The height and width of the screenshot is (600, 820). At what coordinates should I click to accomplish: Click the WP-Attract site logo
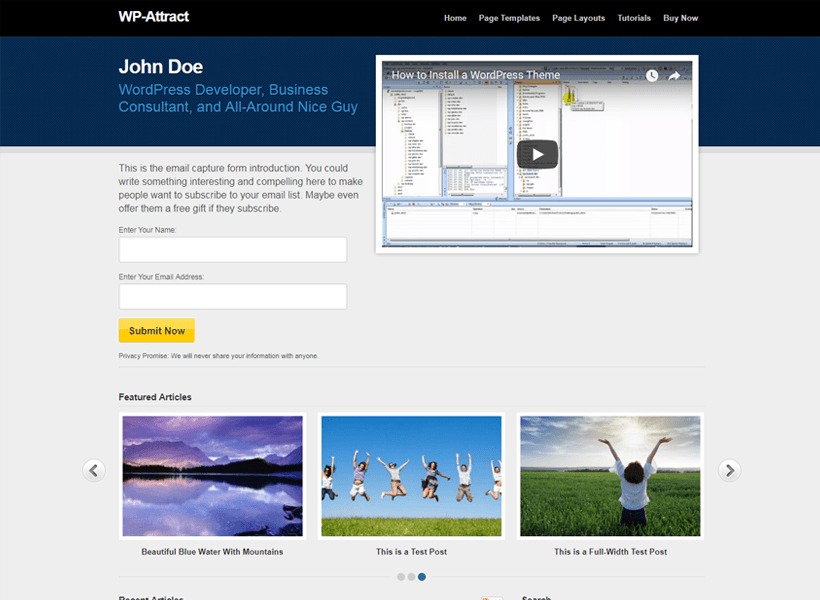coord(154,17)
